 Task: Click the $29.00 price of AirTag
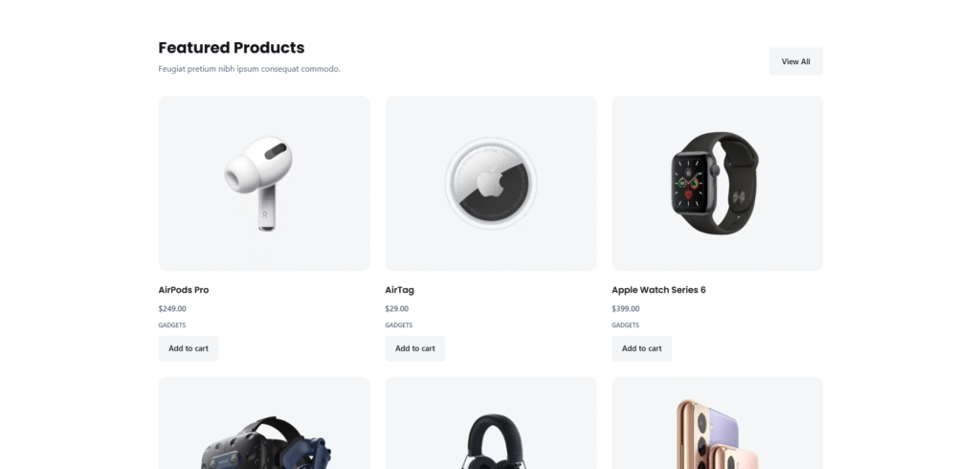(x=397, y=309)
